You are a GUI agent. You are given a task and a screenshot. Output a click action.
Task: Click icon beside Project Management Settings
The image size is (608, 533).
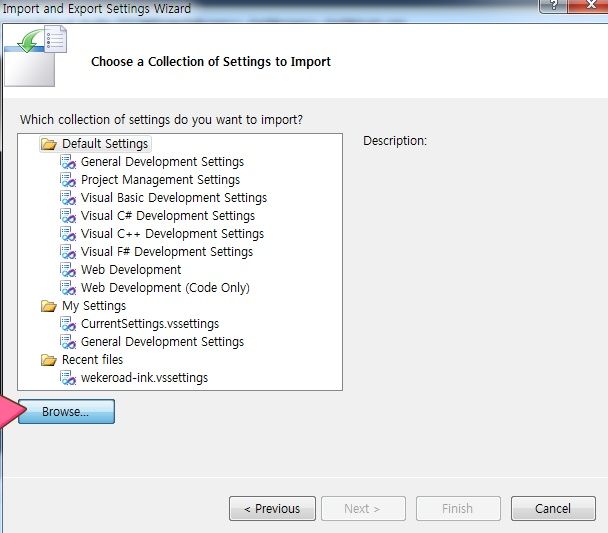(68, 180)
